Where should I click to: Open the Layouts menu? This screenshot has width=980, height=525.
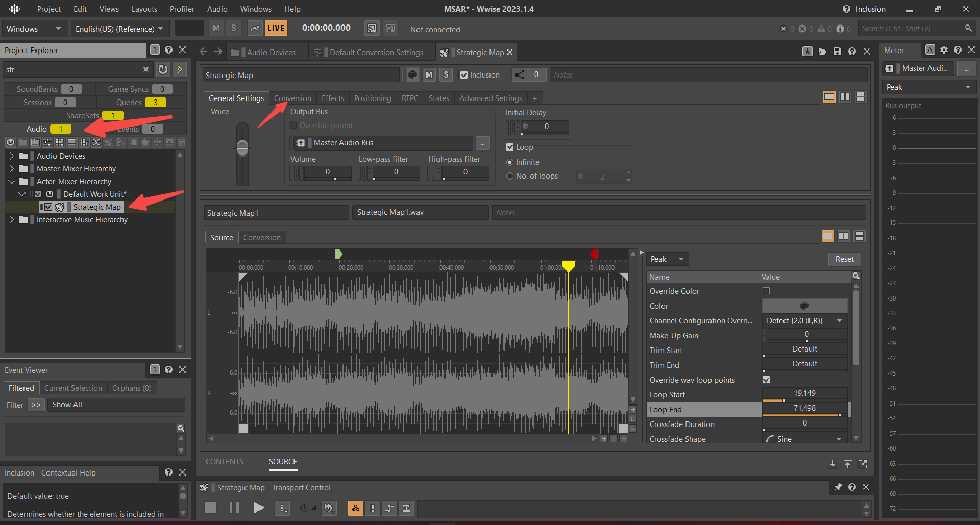(144, 9)
